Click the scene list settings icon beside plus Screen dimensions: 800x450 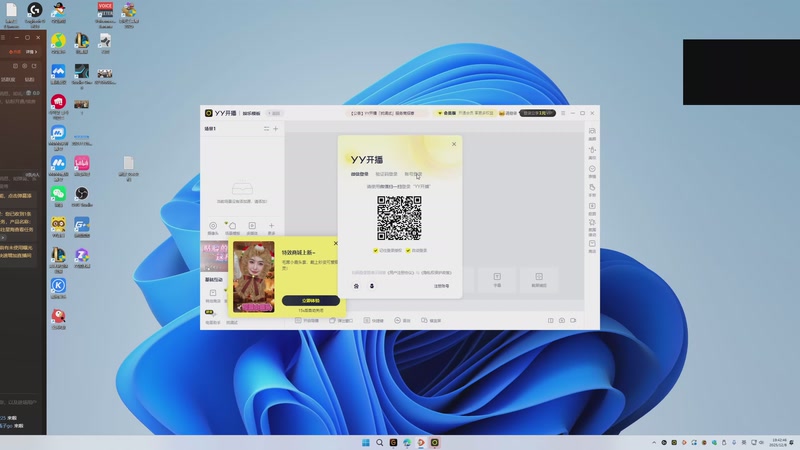click(x=266, y=129)
